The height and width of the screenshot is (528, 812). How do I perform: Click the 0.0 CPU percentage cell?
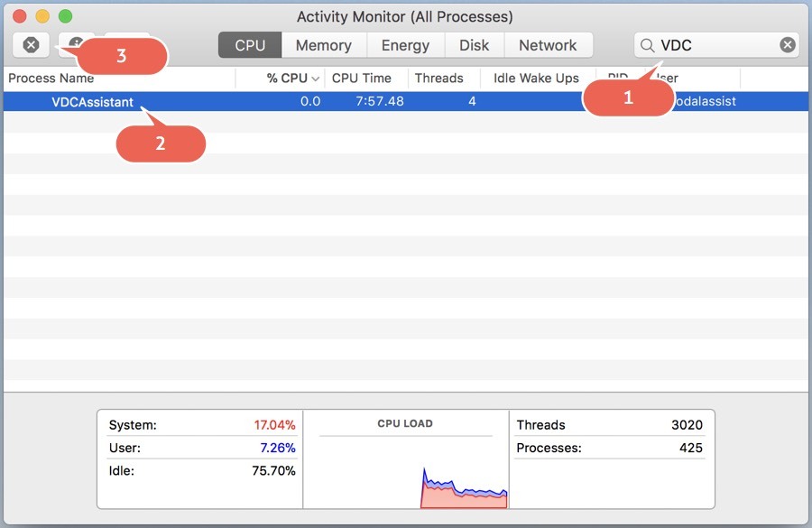coord(310,101)
